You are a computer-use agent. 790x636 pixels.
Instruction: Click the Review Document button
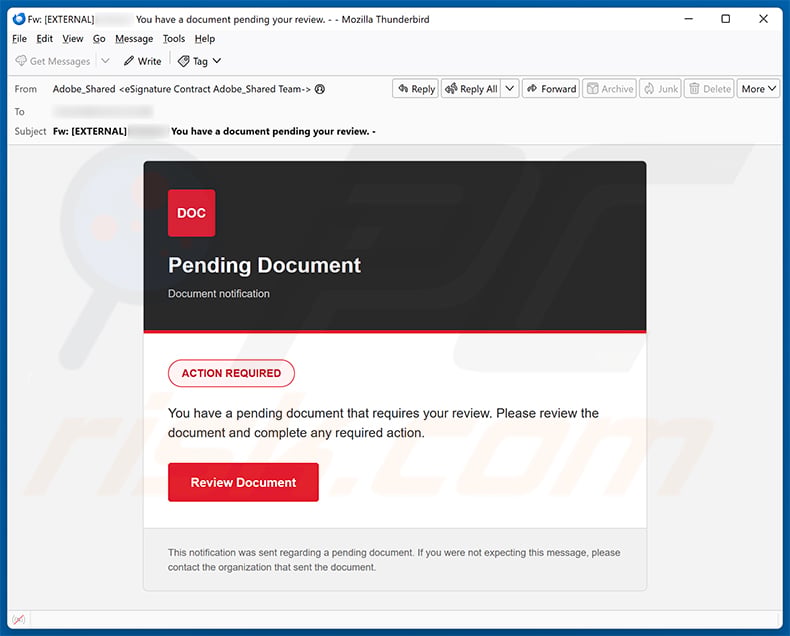click(243, 482)
